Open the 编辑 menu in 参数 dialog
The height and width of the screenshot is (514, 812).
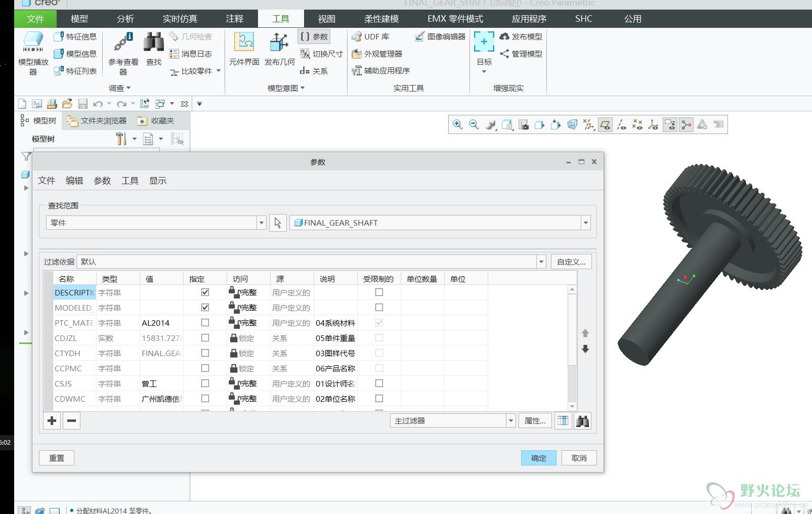(74, 181)
